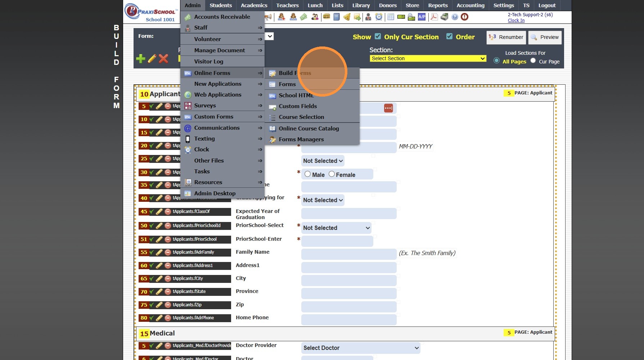The height and width of the screenshot is (360, 644).
Task: Toggle the Show Only Cur Section checkbox
Action: point(378,36)
